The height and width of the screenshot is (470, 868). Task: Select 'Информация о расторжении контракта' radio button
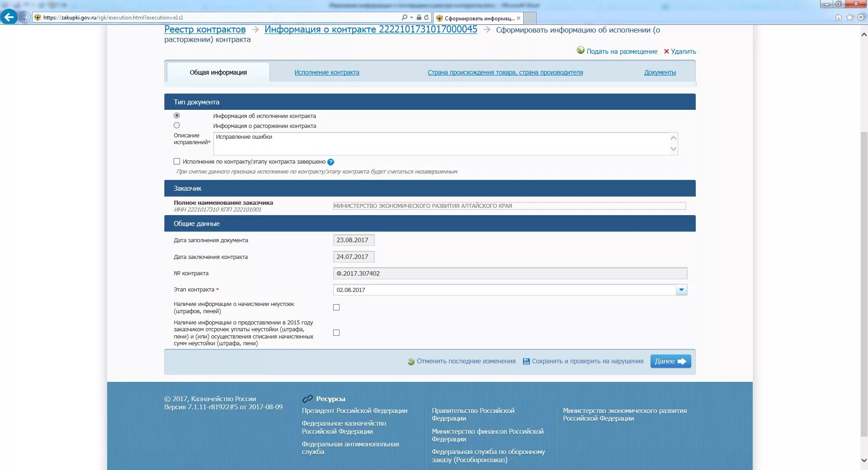pyautogui.click(x=177, y=125)
